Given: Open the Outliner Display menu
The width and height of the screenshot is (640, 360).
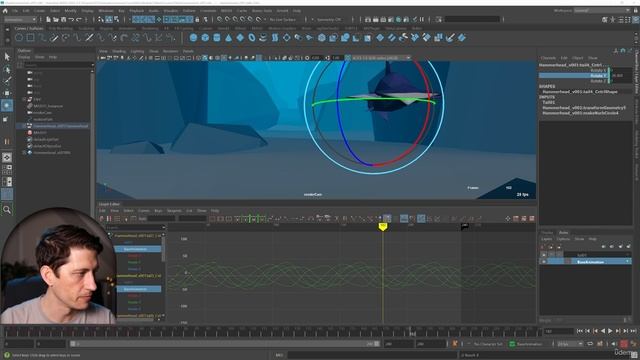Looking at the screenshot, I should (24, 57).
